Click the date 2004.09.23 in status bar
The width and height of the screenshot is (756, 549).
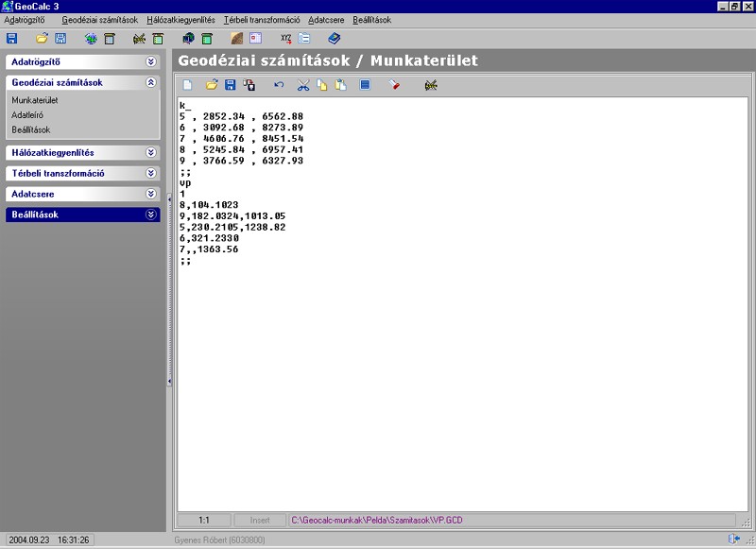[x=29, y=540]
